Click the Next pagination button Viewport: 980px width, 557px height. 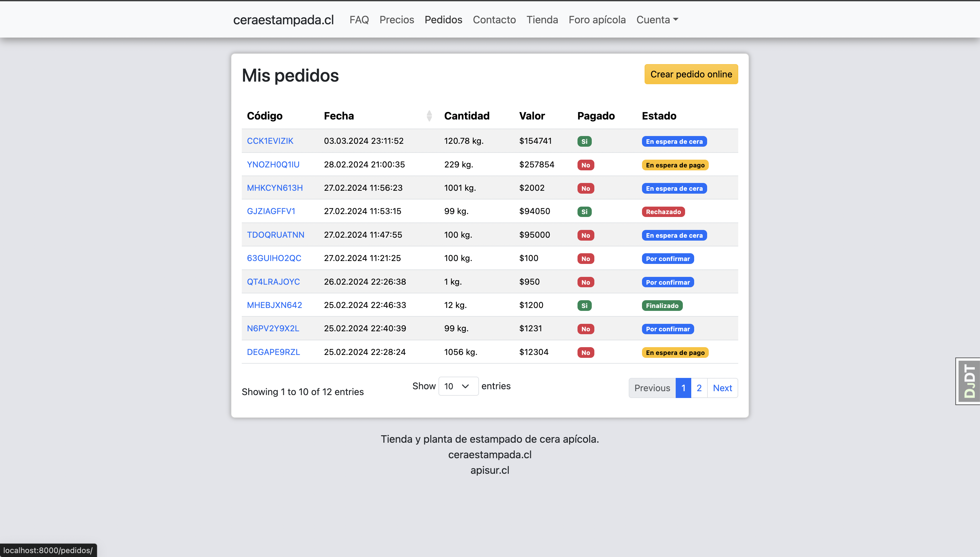[722, 388]
